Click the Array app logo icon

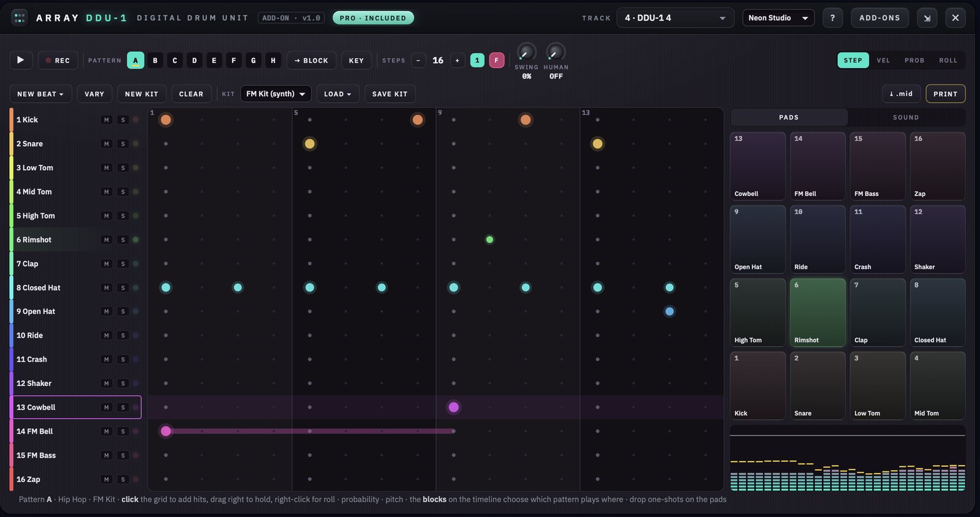20,18
